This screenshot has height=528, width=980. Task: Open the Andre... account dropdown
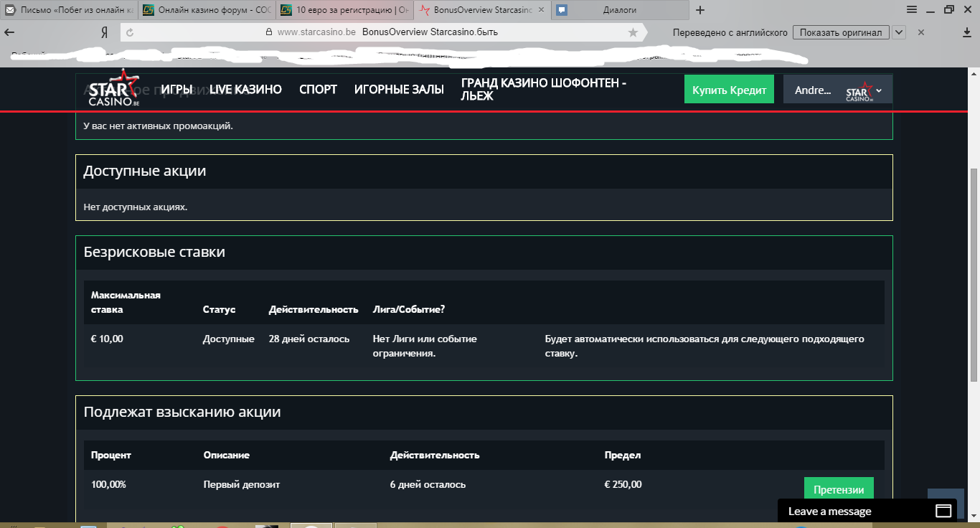(837, 90)
